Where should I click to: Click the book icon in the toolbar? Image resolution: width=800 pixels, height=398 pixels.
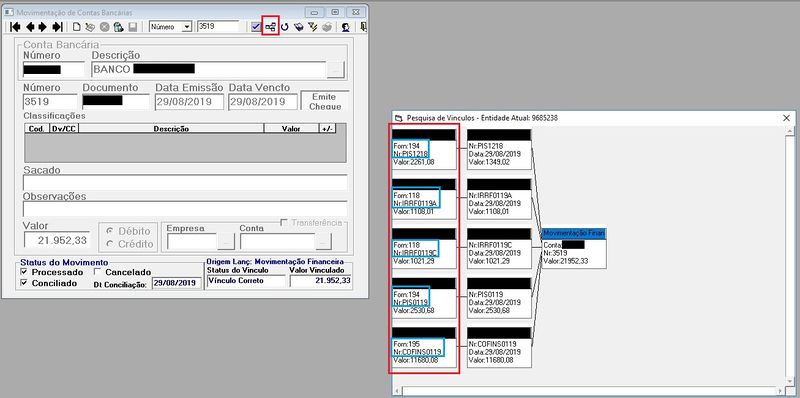pos(299,27)
